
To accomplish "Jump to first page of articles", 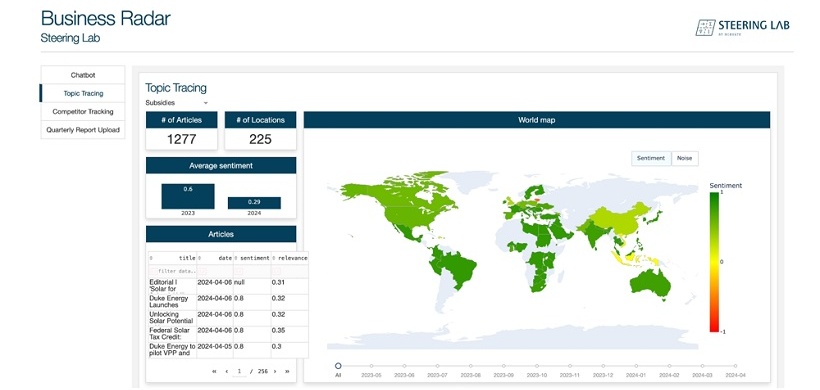I will 214,371.
